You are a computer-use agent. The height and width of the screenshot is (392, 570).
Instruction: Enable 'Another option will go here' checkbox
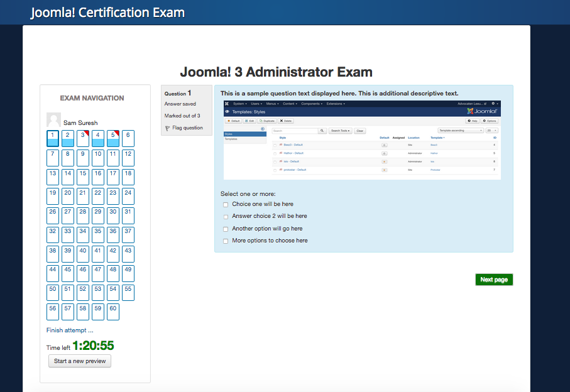(226, 229)
